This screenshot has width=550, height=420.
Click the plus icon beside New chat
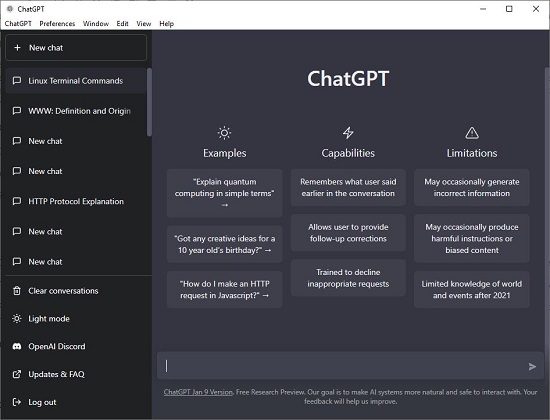[x=17, y=47]
